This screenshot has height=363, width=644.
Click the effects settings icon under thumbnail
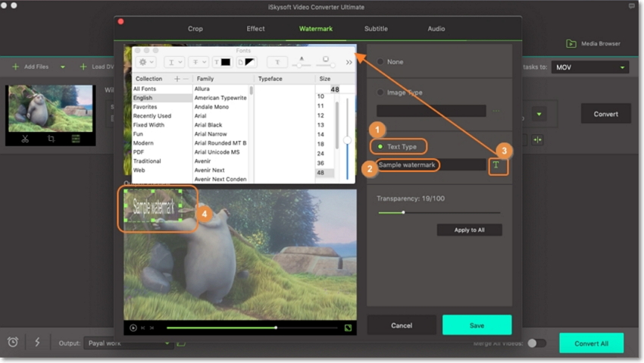tap(76, 139)
